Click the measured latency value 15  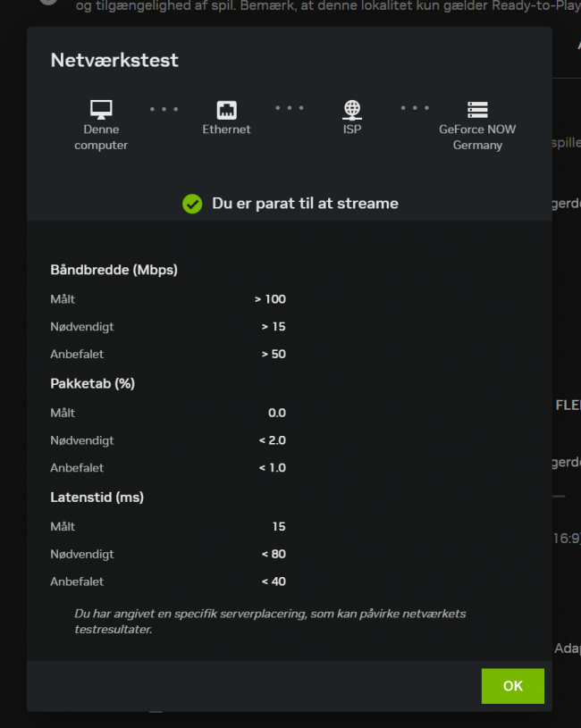[280, 526]
